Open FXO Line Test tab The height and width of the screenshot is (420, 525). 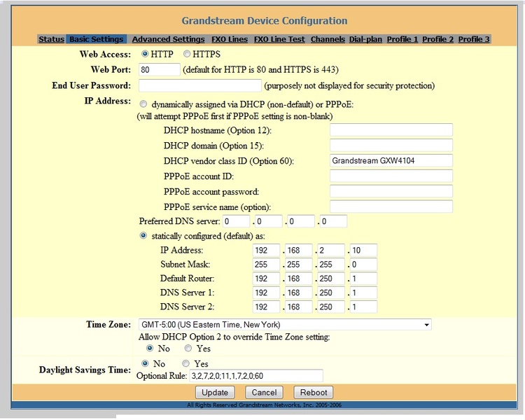coord(279,39)
